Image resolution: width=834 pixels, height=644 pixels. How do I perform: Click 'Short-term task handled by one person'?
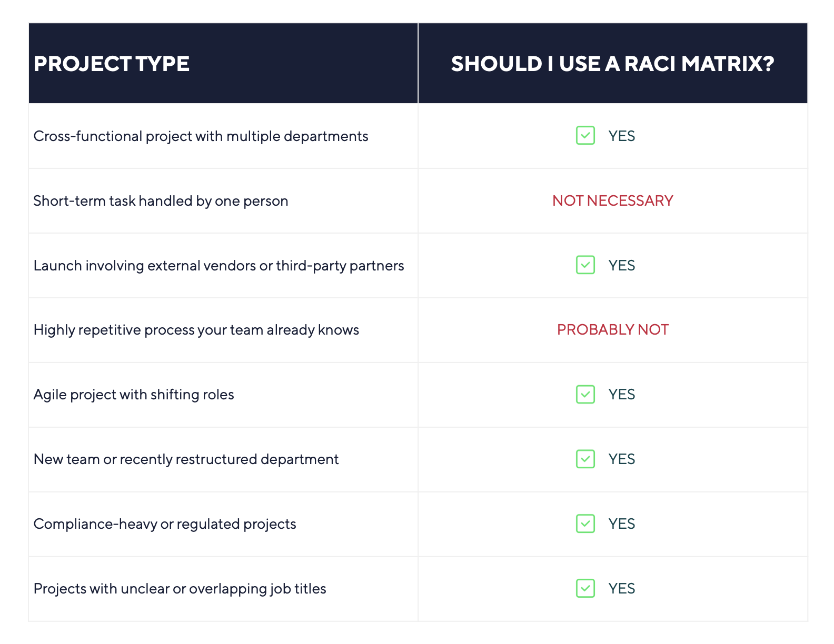point(161,201)
